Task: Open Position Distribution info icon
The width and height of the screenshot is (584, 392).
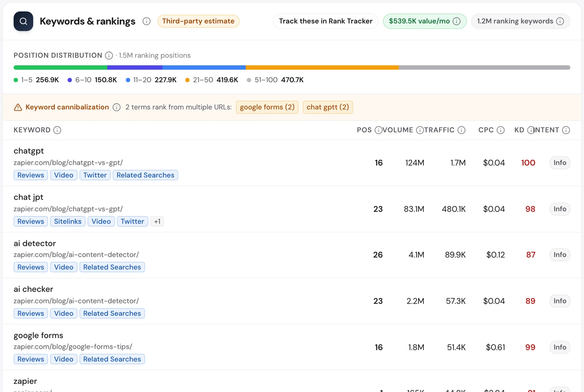Action: coord(109,56)
